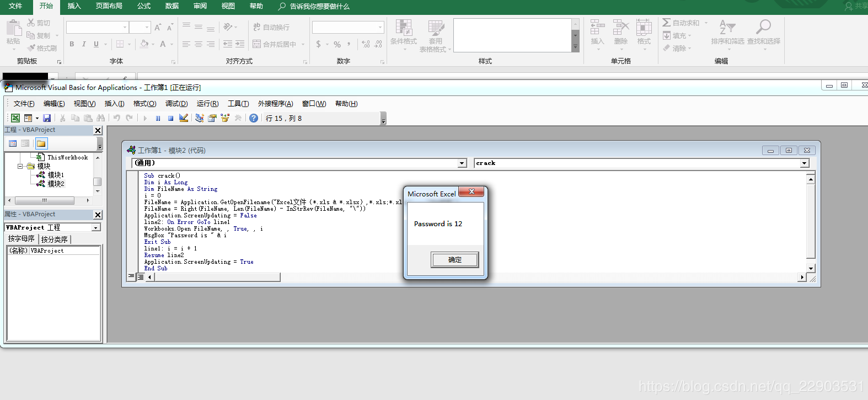The width and height of the screenshot is (868, 400).
Task: Click the Undo arrow in the VBA toolbar
Action: click(116, 118)
